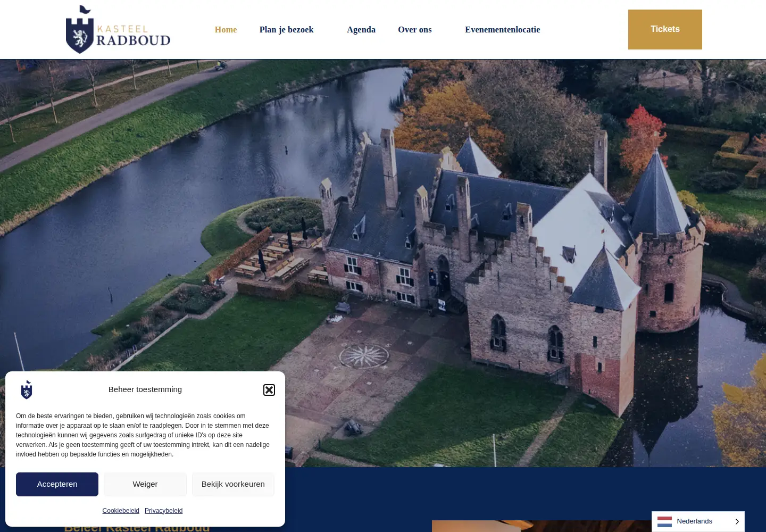
Task: Accept cookies with the Accepteren button
Action: coord(57,484)
